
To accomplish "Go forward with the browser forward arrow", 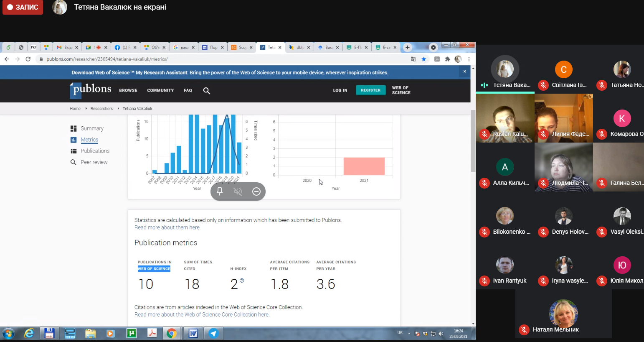I will point(17,59).
